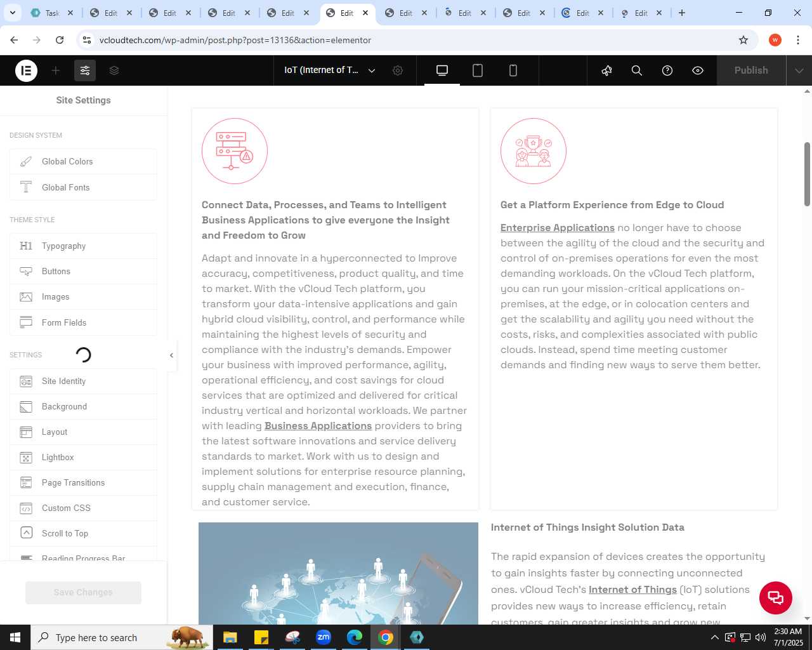The height and width of the screenshot is (650, 812).
Task: Open Page Transitions settings
Action: pyautogui.click(x=83, y=483)
